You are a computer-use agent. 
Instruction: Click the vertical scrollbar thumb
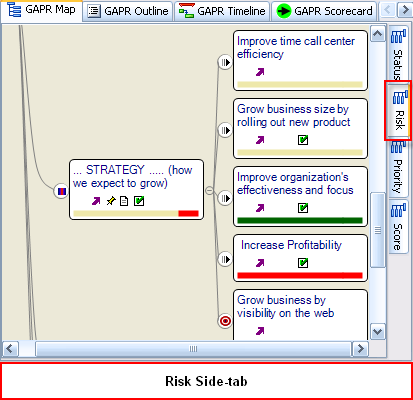378,230
